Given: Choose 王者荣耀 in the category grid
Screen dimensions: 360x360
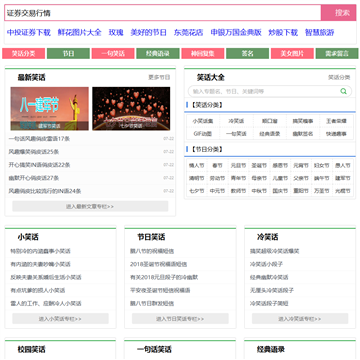Looking at the screenshot, I should [336, 121].
